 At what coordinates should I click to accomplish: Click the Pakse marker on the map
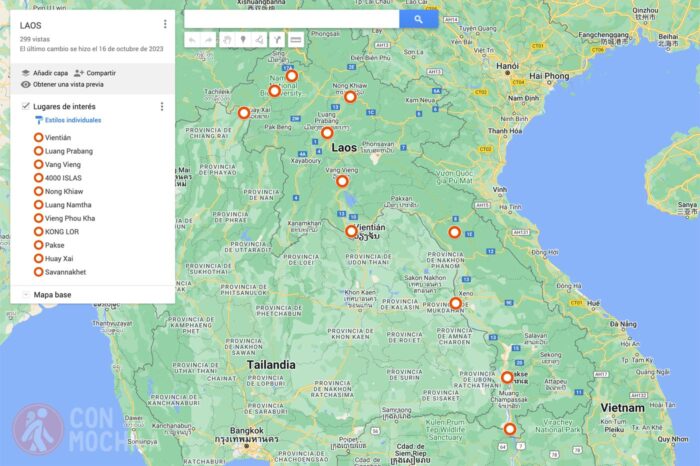[507, 378]
